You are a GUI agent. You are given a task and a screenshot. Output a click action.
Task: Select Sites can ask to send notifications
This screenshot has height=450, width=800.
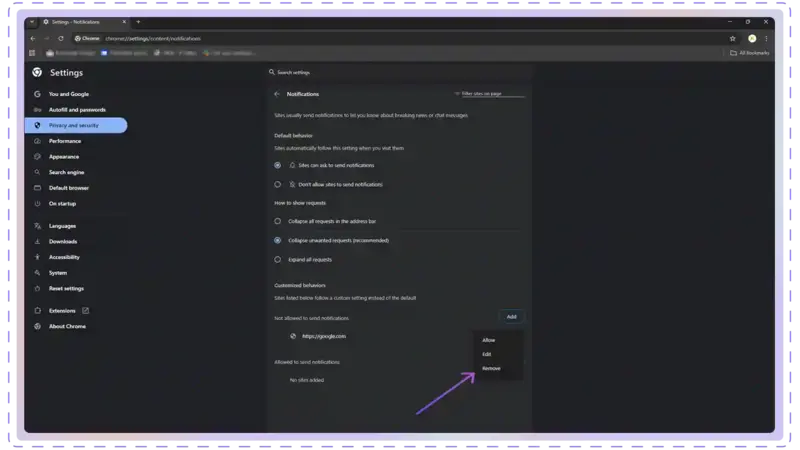[278, 165]
